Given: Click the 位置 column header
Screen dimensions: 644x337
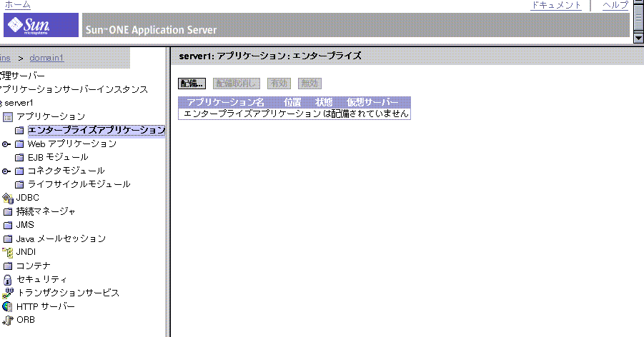Looking at the screenshot, I should [x=292, y=102].
